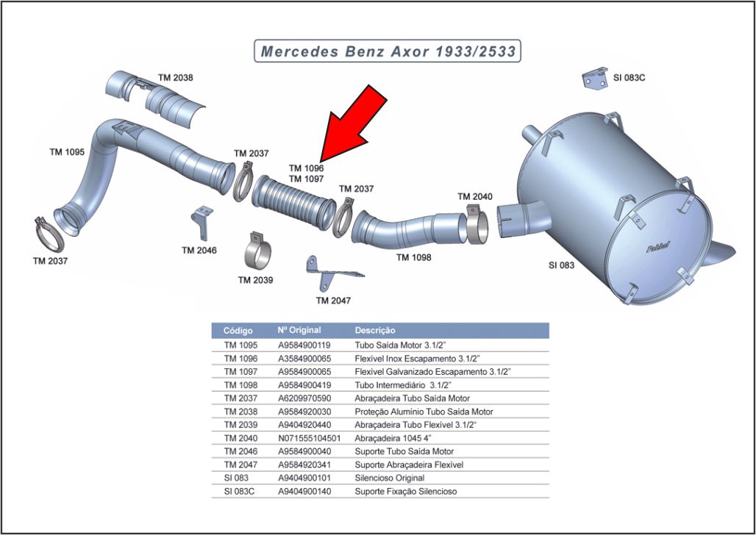This screenshot has height=535, width=756.
Task: Select the TM 2046 support bracket drawing
Action: (202, 223)
